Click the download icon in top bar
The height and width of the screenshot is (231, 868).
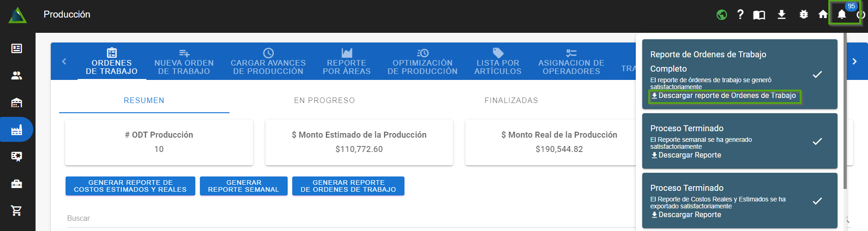click(781, 15)
